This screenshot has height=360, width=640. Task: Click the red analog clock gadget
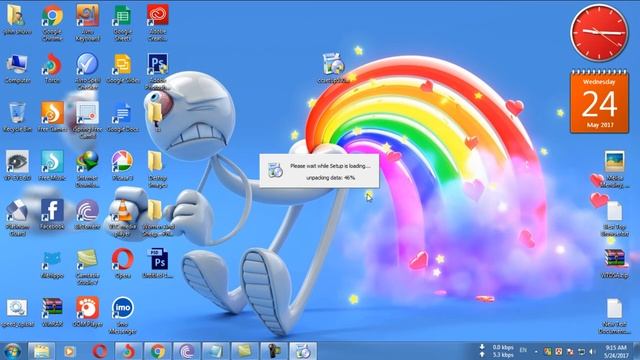(599, 33)
